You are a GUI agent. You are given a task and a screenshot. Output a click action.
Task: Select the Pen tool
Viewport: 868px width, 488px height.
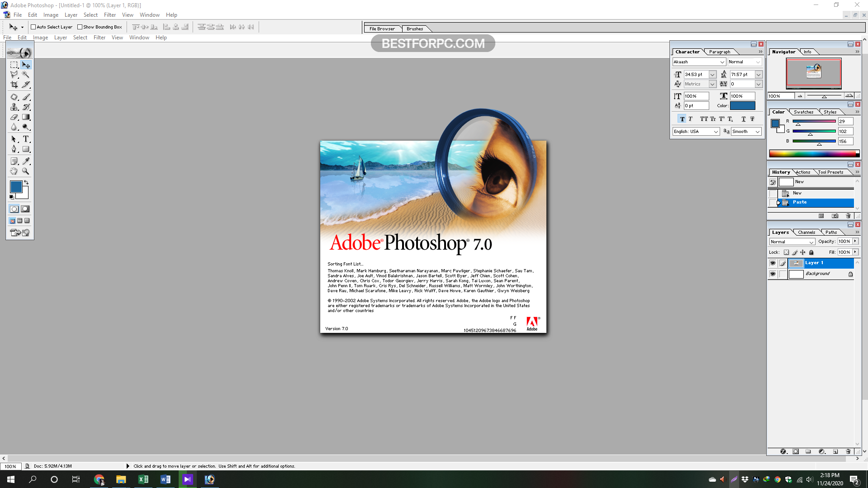point(14,149)
